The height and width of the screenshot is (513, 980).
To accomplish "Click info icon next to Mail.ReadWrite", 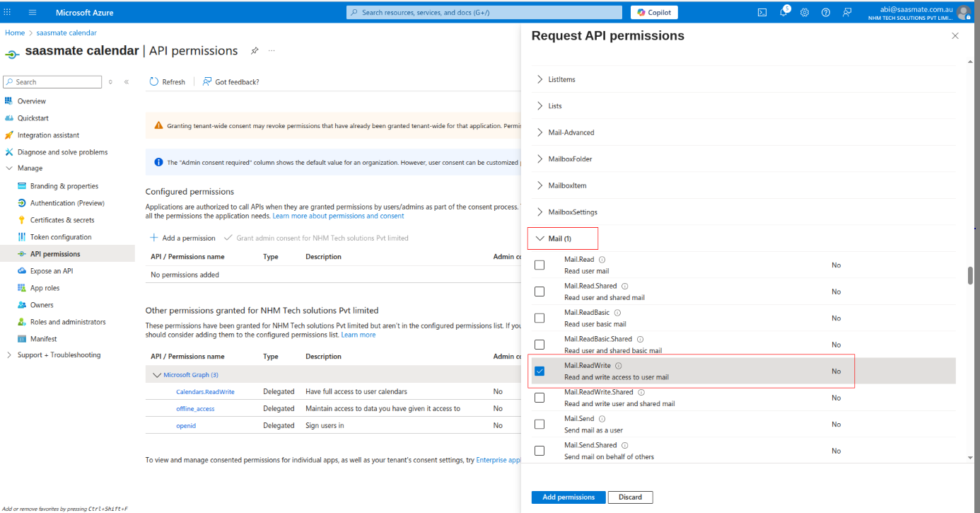I will [x=618, y=366].
